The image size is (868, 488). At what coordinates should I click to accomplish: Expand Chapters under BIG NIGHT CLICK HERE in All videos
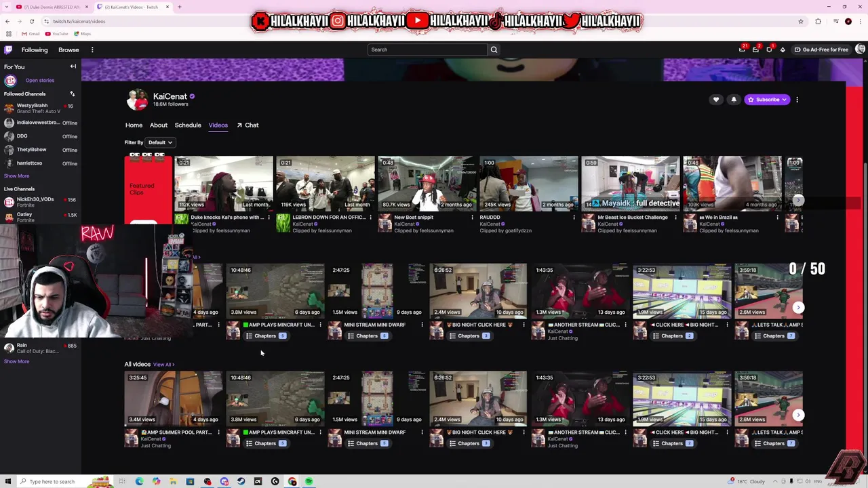coord(469,444)
